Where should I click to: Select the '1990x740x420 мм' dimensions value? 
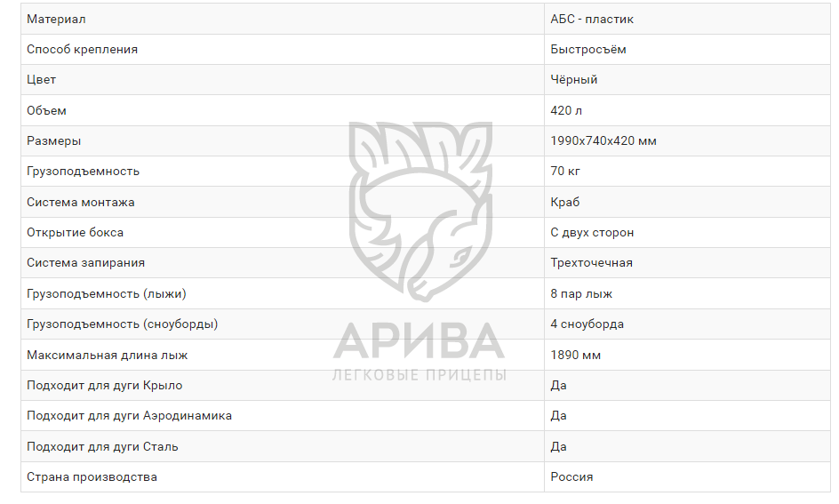603,140
